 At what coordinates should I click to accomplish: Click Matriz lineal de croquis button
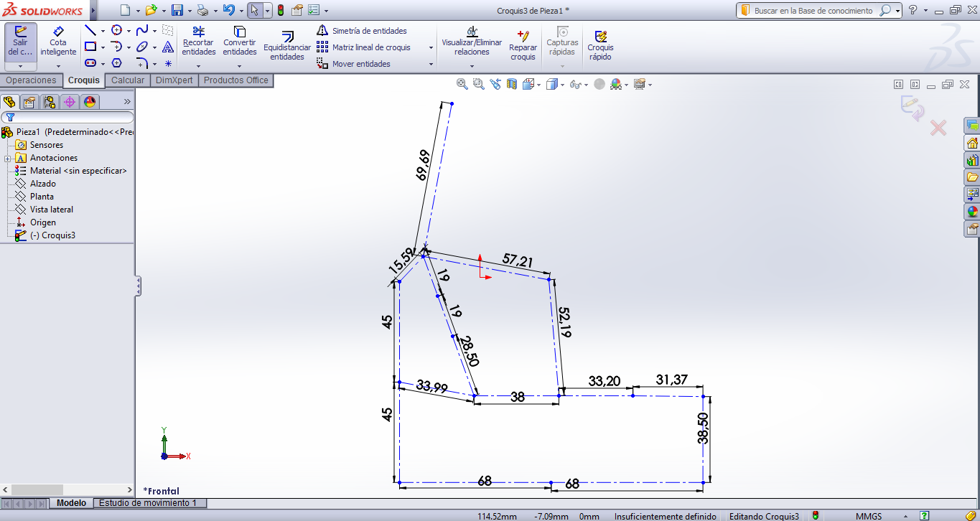click(x=364, y=47)
